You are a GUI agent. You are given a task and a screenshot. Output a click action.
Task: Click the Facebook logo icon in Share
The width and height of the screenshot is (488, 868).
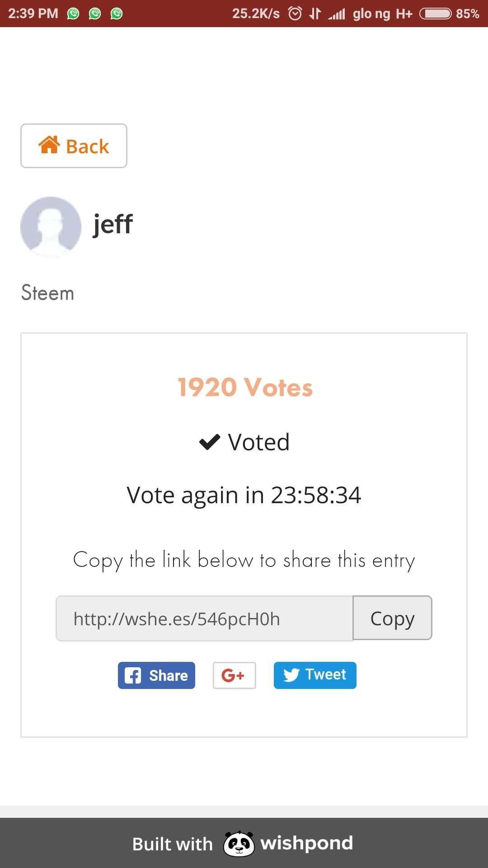(x=133, y=675)
